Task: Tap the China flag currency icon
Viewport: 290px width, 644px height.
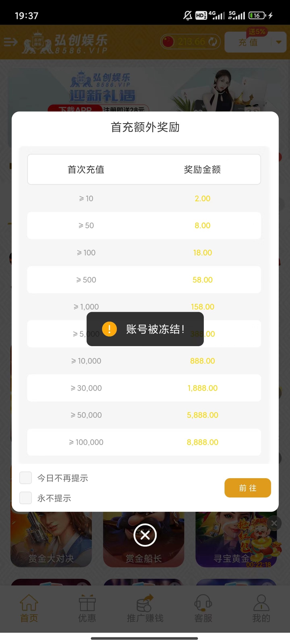Action: click(x=168, y=42)
